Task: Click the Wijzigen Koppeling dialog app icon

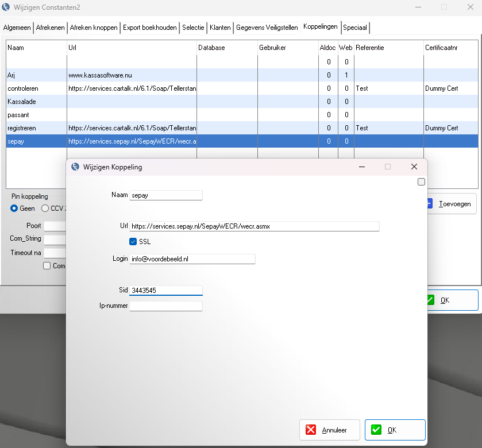Action: [x=75, y=167]
